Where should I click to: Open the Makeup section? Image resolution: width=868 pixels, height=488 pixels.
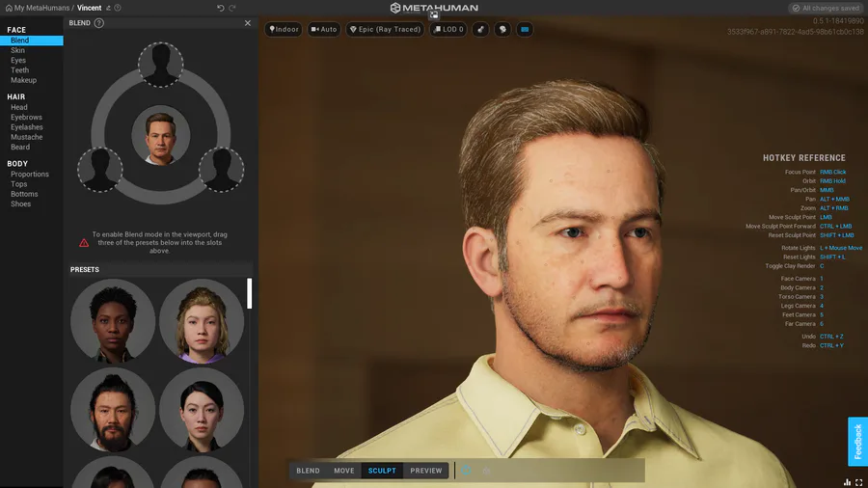pos(24,80)
